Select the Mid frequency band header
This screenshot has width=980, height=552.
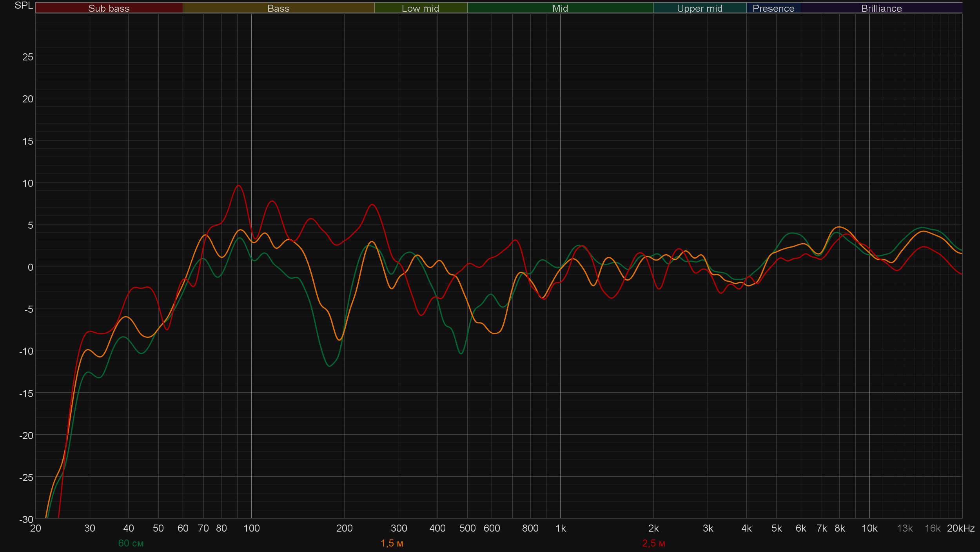point(560,8)
